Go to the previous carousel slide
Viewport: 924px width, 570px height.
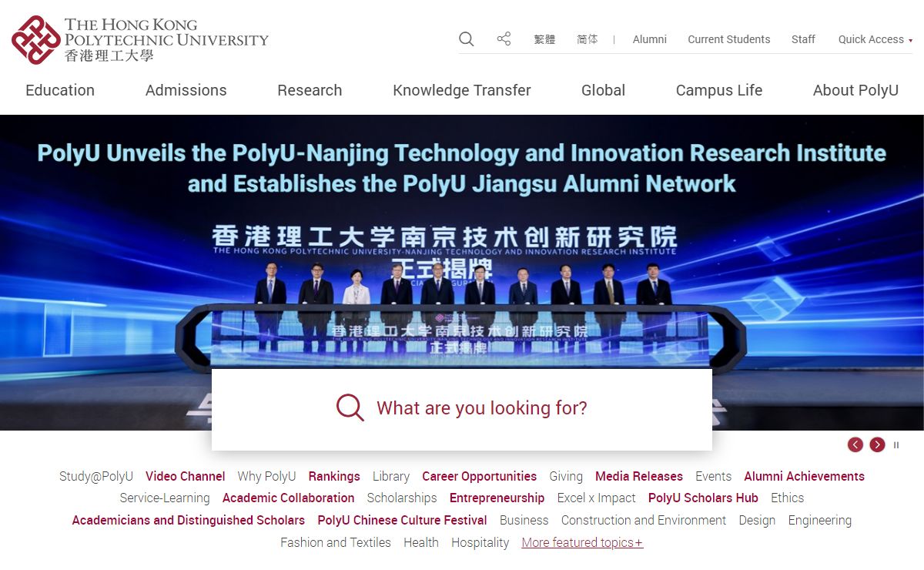(x=855, y=444)
